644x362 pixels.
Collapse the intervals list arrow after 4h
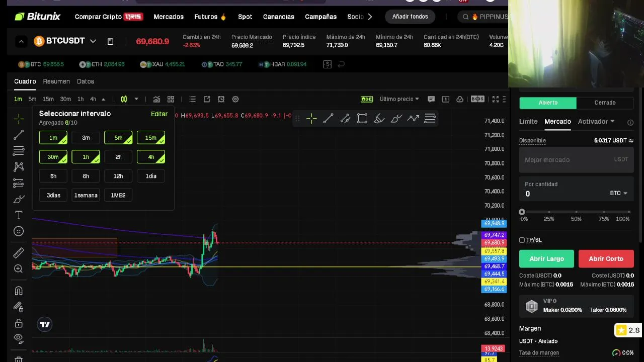(103, 99)
